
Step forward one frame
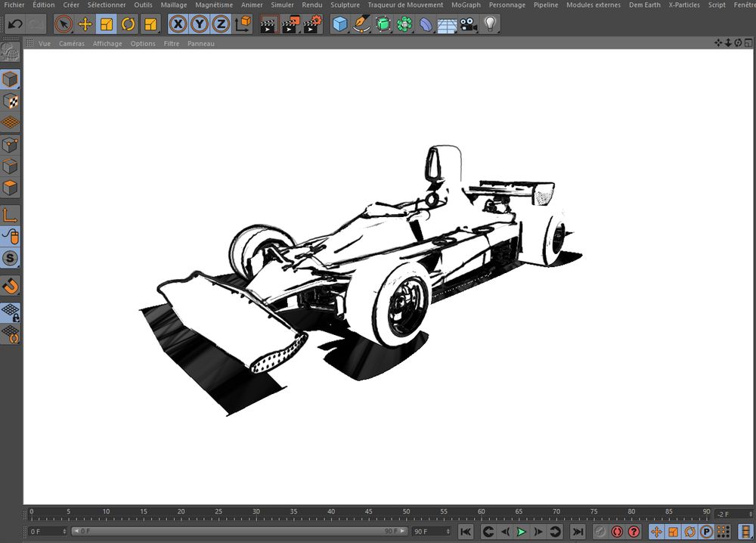[x=538, y=532]
